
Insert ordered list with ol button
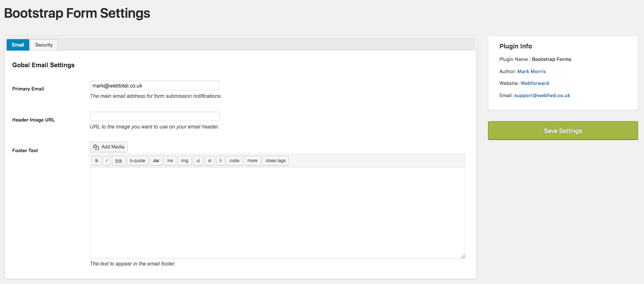point(210,161)
